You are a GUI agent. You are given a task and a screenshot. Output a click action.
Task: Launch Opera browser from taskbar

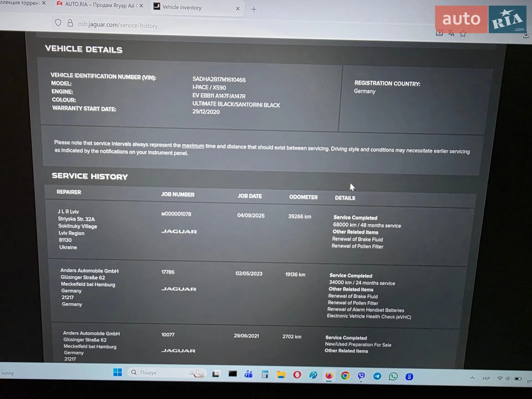tap(297, 375)
